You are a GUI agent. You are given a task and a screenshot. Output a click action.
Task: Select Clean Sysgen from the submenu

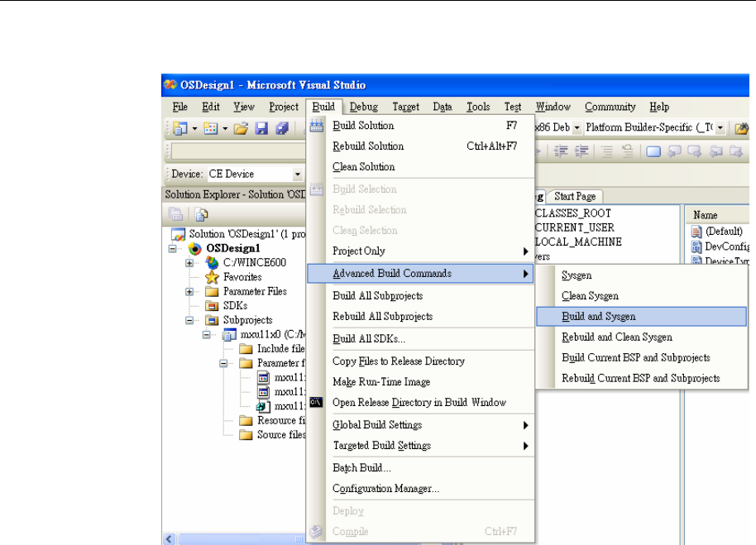(x=641, y=296)
